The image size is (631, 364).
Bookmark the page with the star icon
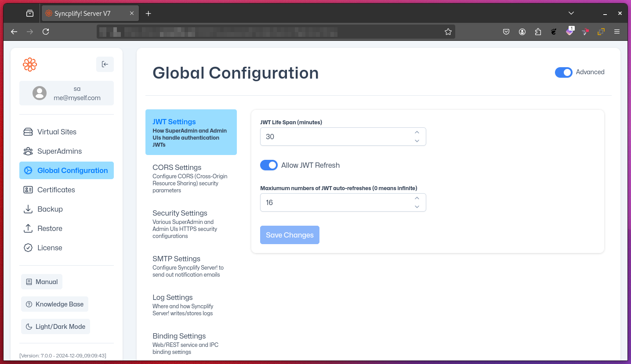pos(448,32)
